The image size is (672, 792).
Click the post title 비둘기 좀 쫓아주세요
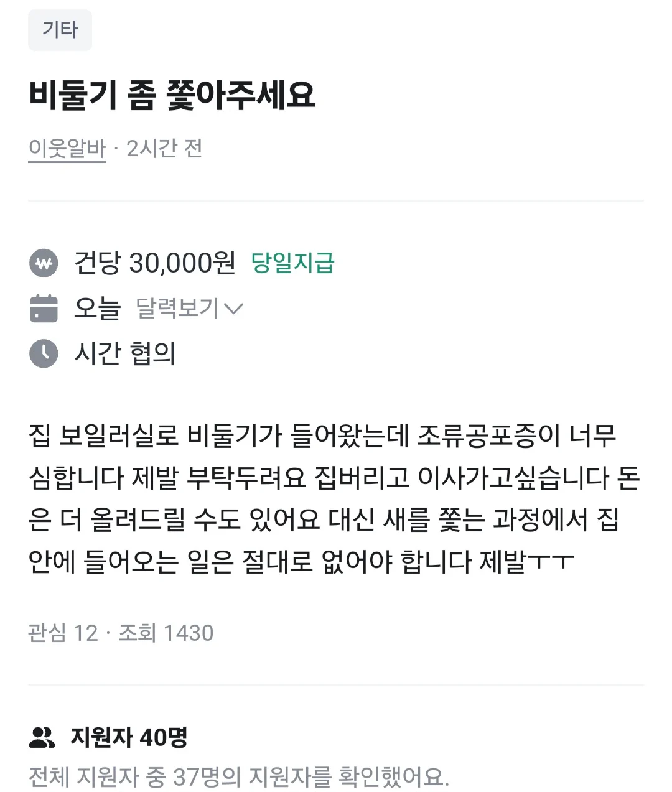pos(172,95)
